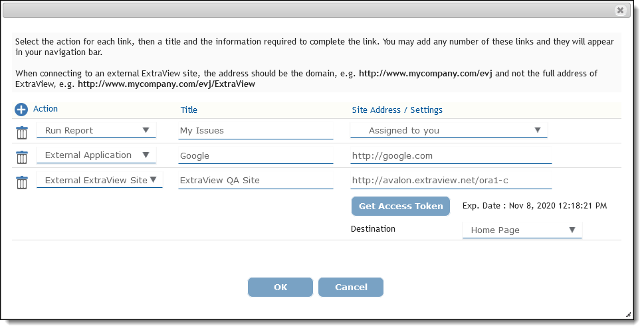The image size is (644, 330).
Task: Confirm with the OK button
Action: click(280, 287)
